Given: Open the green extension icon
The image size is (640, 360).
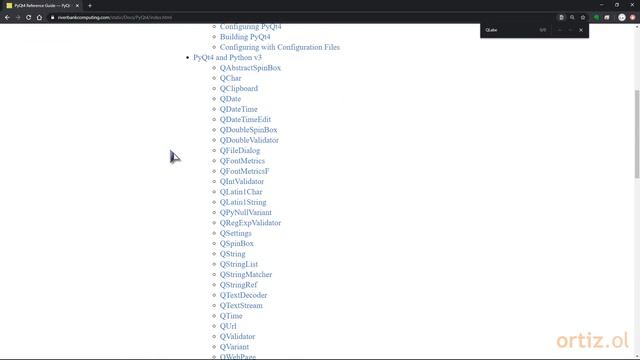Looking at the screenshot, I should [596, 18].
